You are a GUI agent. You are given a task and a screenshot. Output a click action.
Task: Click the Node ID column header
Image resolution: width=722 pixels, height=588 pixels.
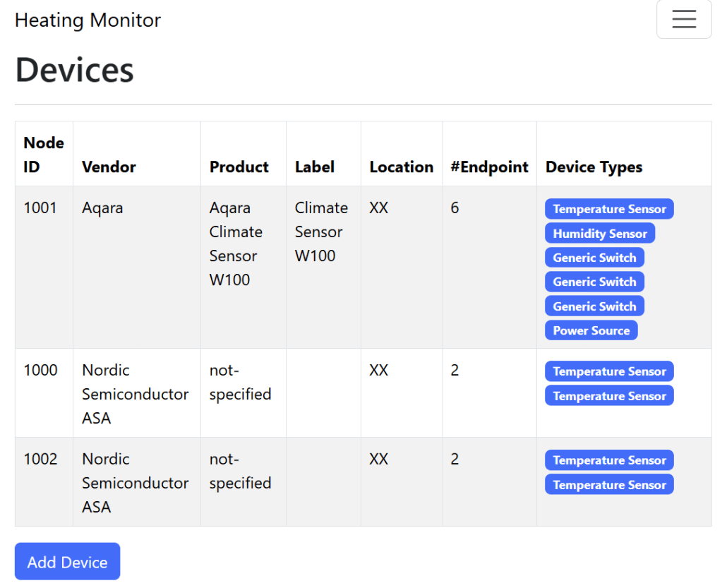pyautogui.click(x=43, y=155)
